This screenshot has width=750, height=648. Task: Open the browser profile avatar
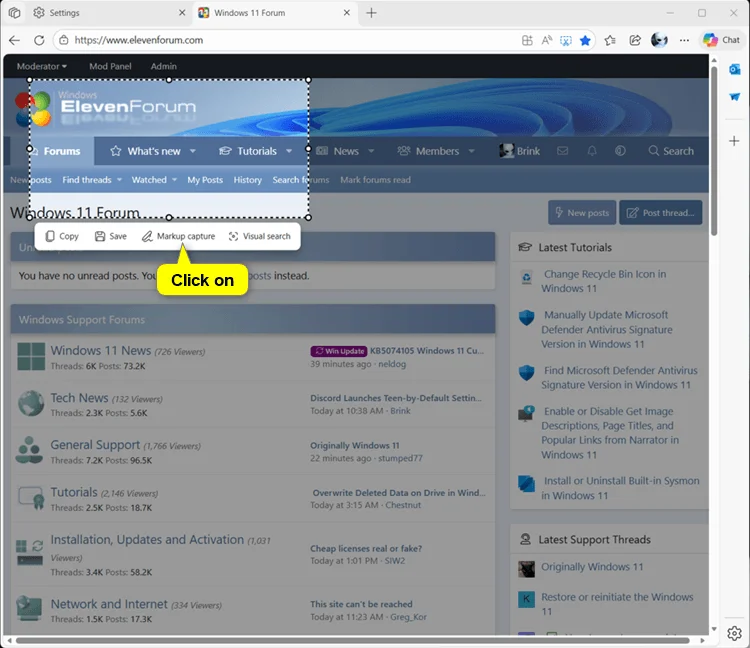[x=659, y=40]
